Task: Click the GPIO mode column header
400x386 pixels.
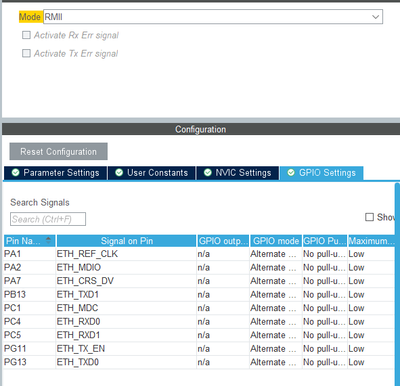Action: point(276,241)
